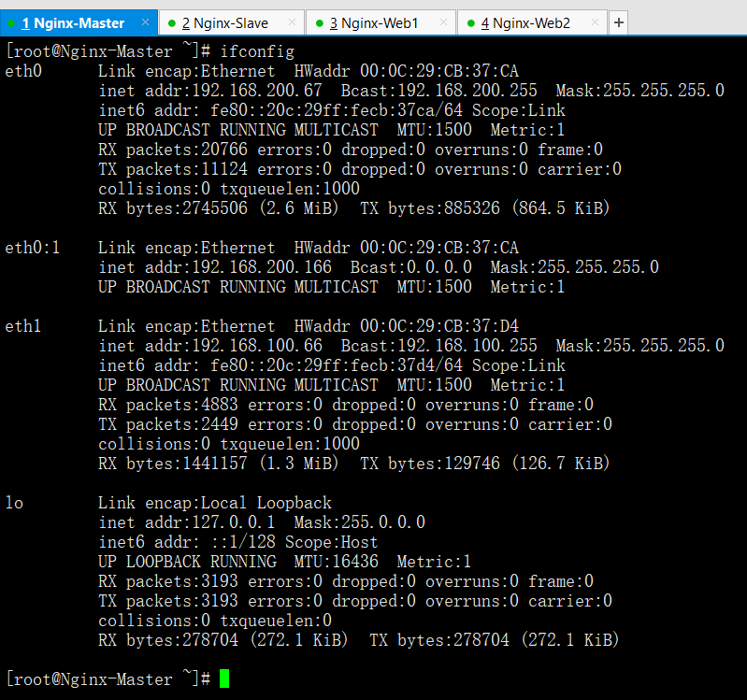The width and height of the screenshot is (747, 700).
Task: Switch to the 1 Nginx-Master tab
Action: click(79, 22)
